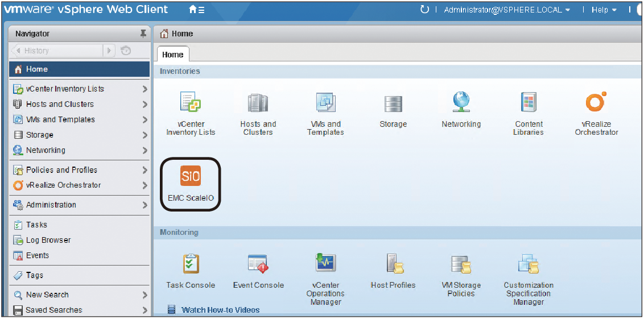Select Home in the Navigator
This screenshot has width=644, height=319.
(x=80, y=69)
